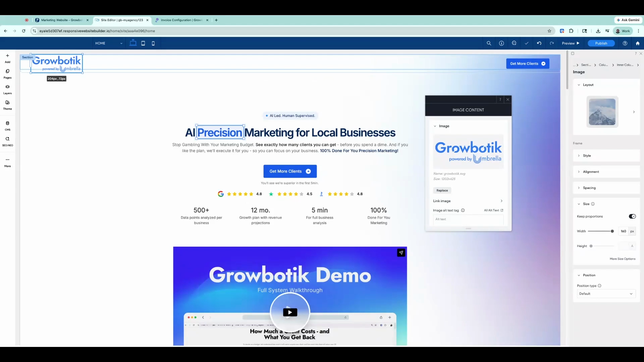This screenshot has height=362, width=644.
Task: Open the comments icon in toolbar
Action: point(514,43)
